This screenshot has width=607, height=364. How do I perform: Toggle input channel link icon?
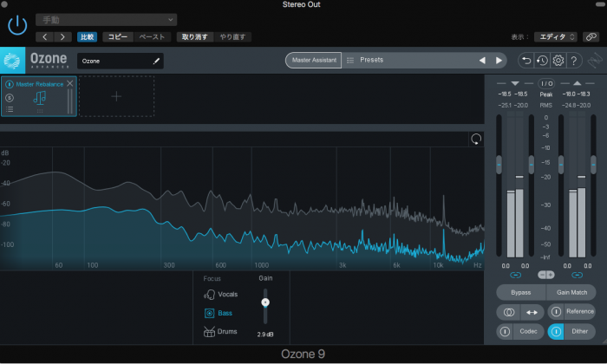coord(515,275)
